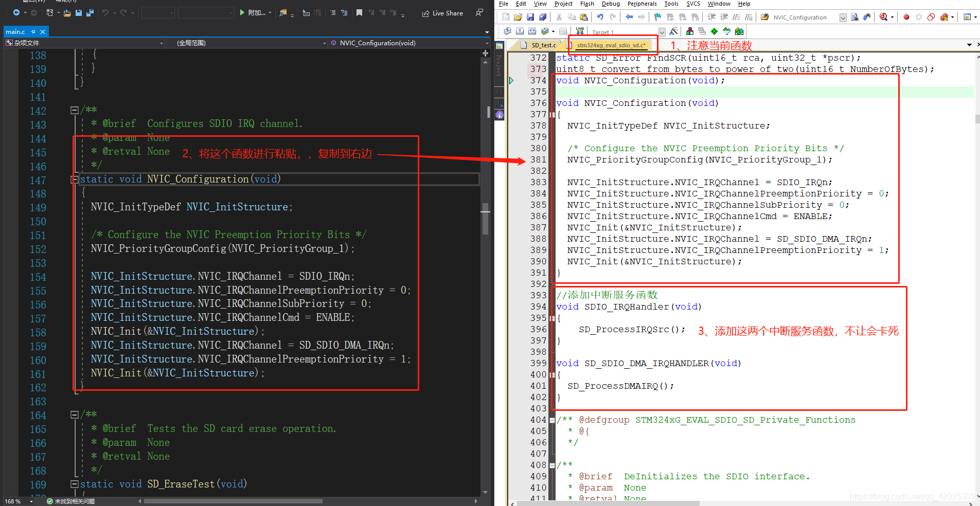Click Live Share button
980x506 pixels.
(x=442, y=13)
